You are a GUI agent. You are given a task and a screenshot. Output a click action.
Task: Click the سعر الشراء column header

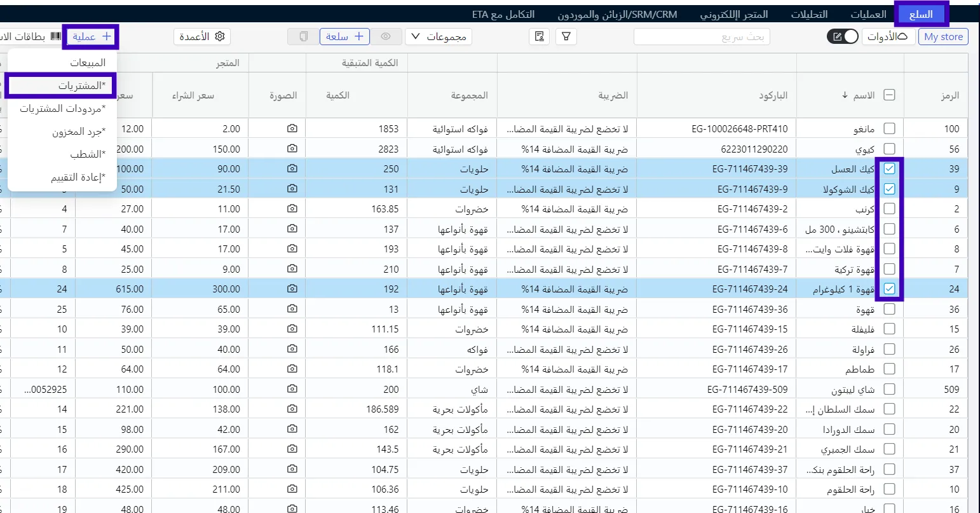(193, 95)
